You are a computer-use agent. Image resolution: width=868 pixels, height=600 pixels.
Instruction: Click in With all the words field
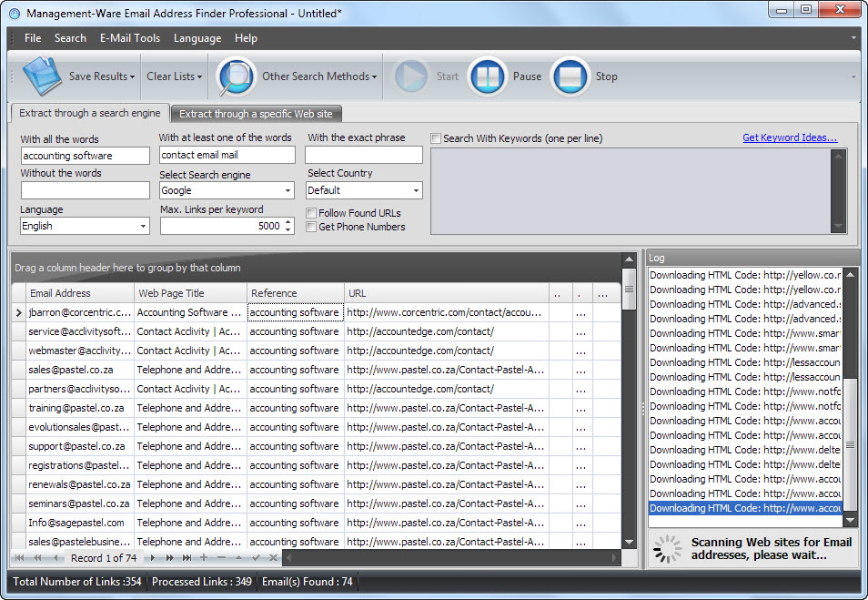click(x=85, y=156)
